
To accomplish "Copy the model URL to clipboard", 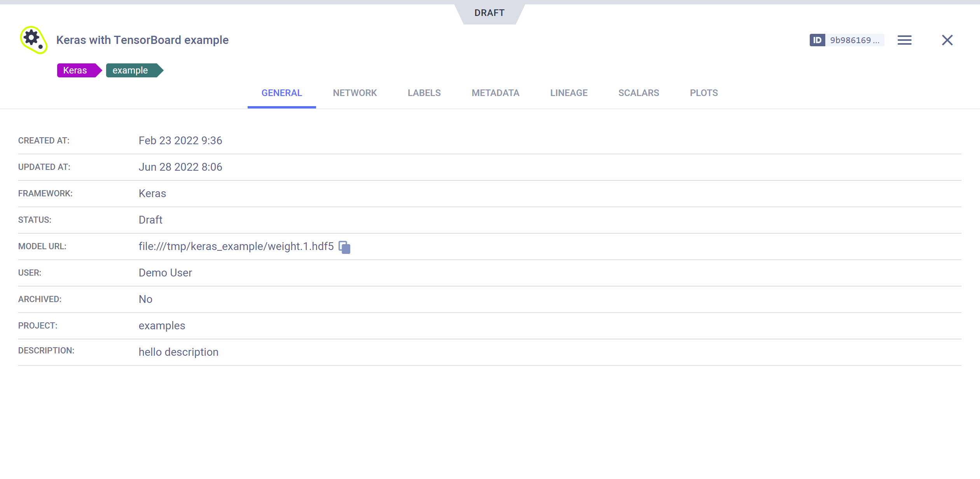I will tap(344, 247).
